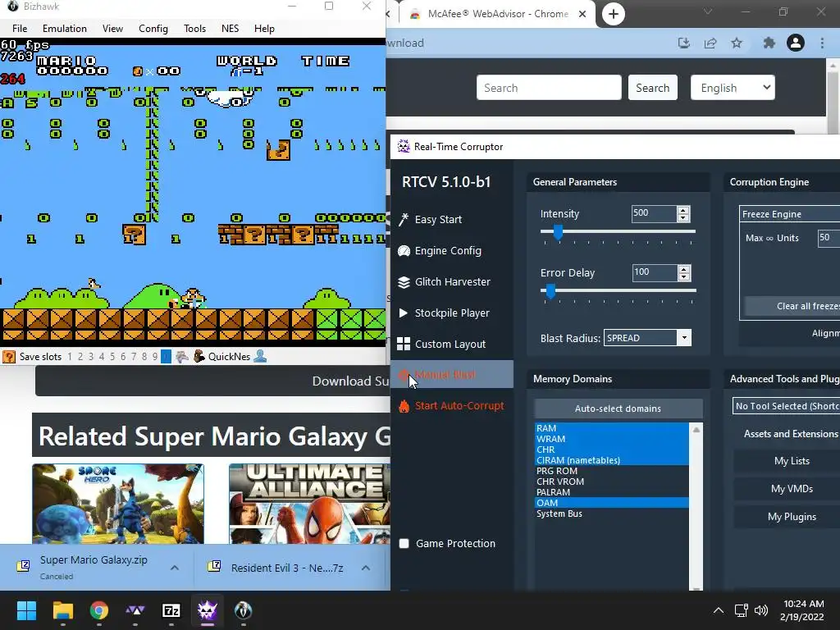Screen dimensions: 840x630
Task: Click the Error Delay slider handle
Action: coord(550,291)
